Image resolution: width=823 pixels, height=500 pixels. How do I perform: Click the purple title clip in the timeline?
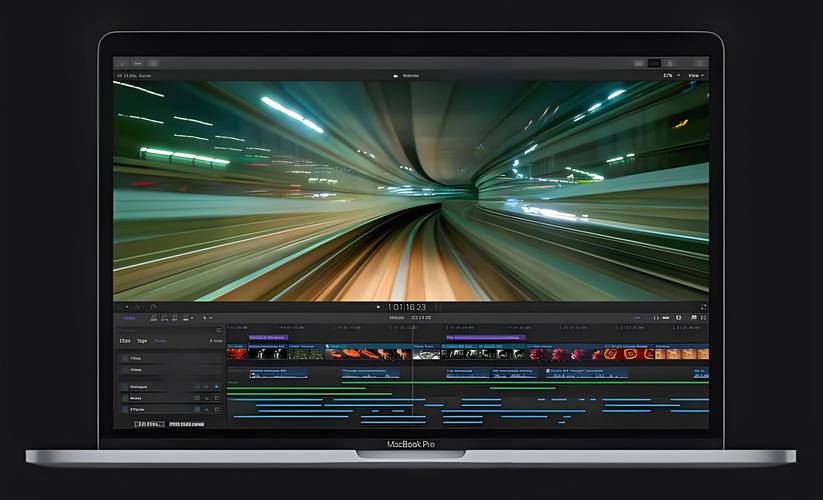click(x=267, y=338)
